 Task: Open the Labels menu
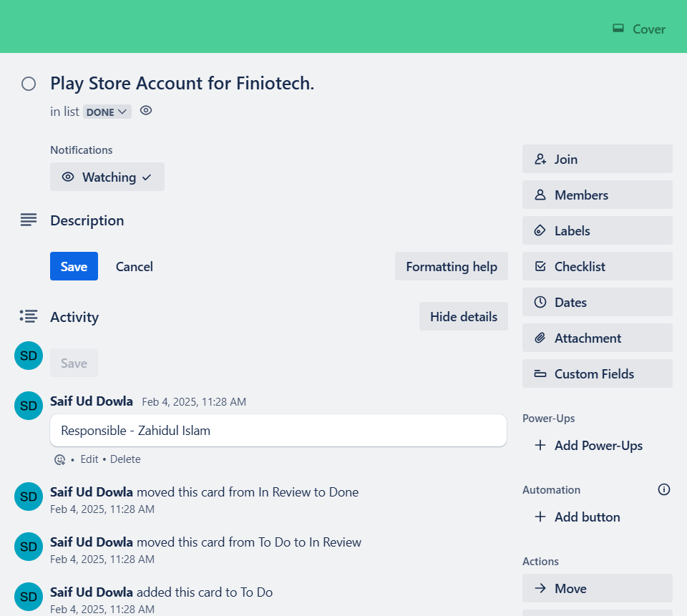[x=597, y=230]
